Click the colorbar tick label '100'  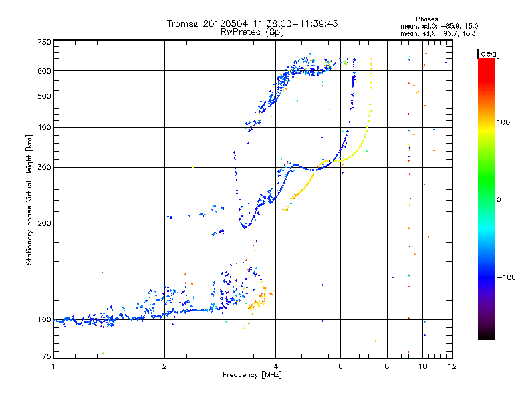coord(503,122)
